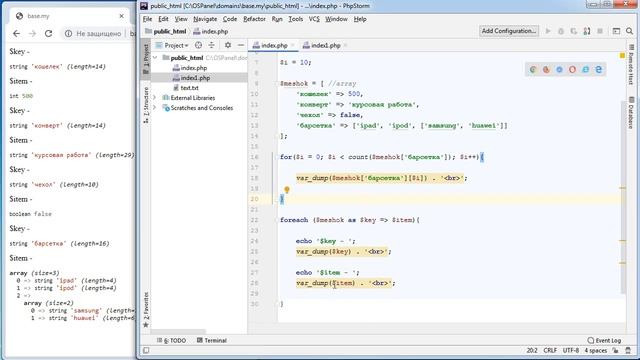Open the Database side tab
This screenshot has width=640, height=360.
coord(631,113)
